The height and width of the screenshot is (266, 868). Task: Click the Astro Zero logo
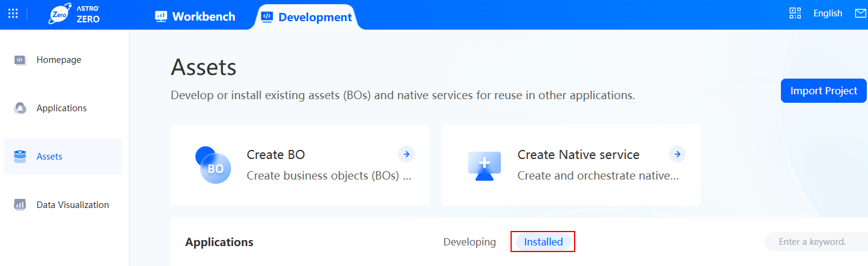tap(74, 14)
